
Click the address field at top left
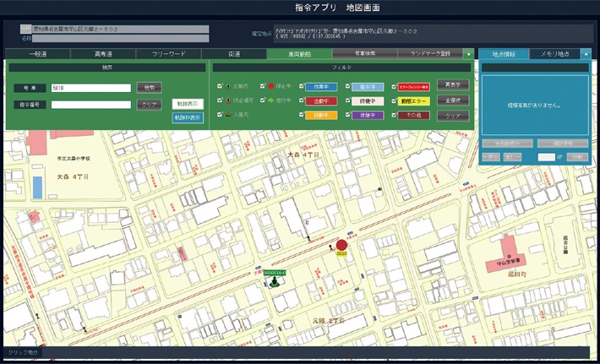click(121, 29)
